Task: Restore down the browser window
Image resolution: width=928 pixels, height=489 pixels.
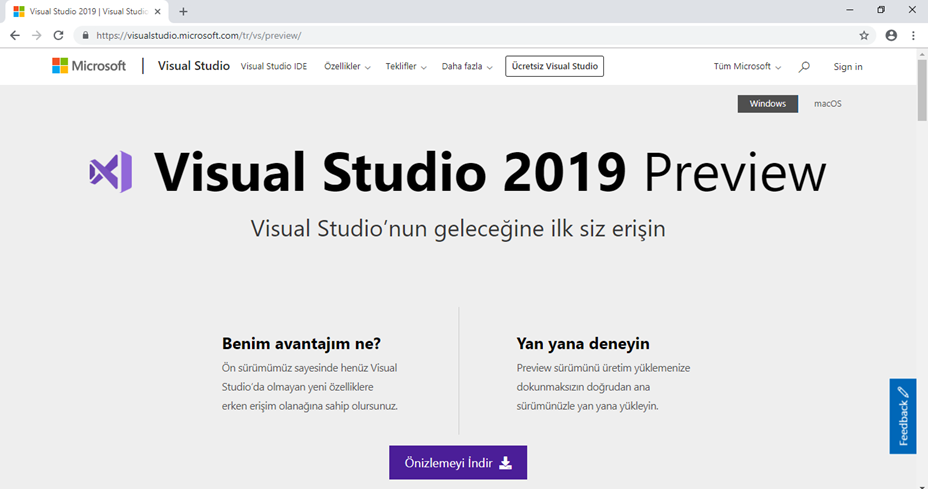Action: click(x=881, y=10)
